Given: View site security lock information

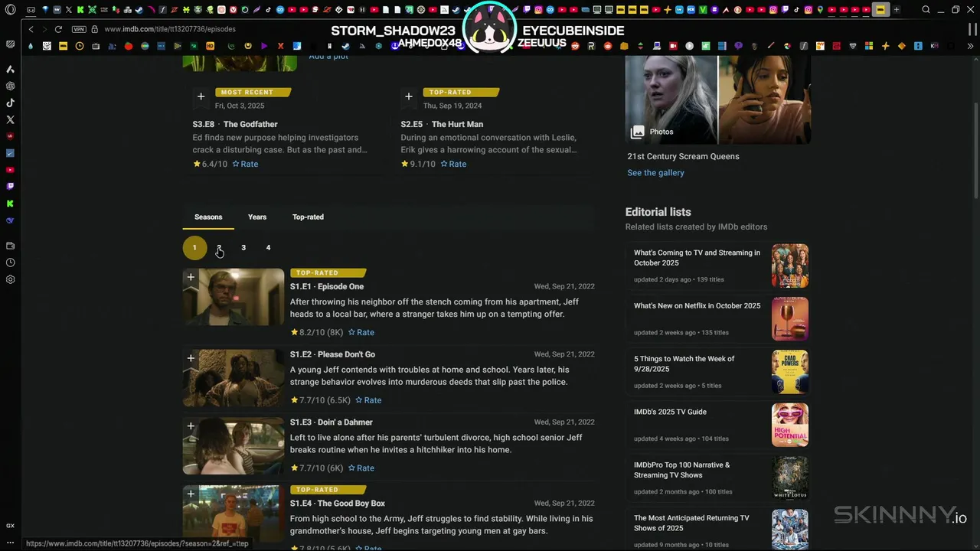Looking at the screenshot, I should [95, 29].
